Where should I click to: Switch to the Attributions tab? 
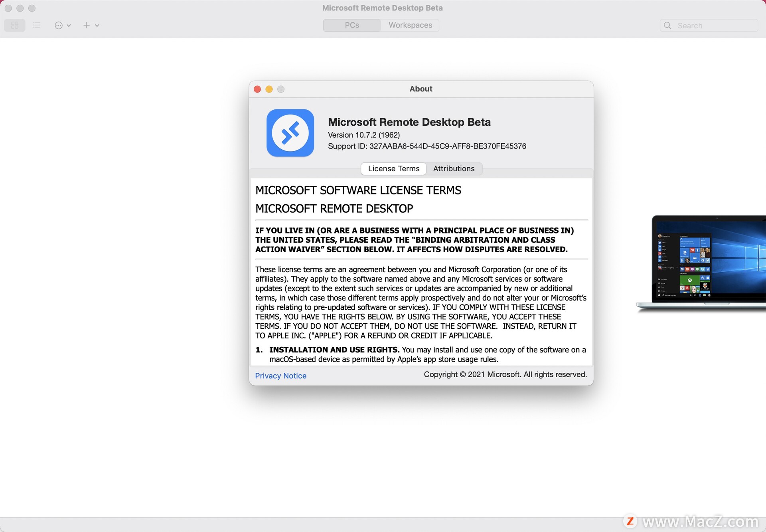tap(454, 168)
